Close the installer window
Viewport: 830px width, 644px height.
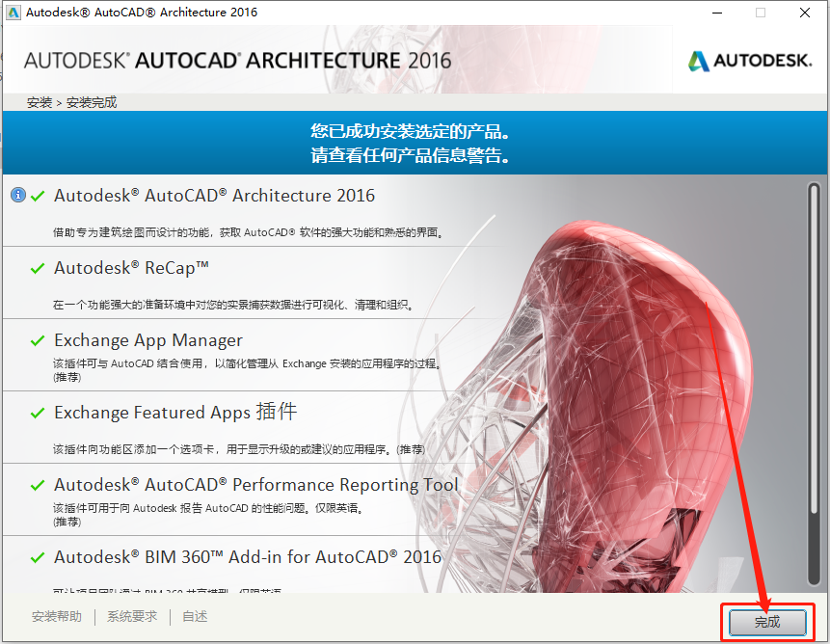click(805, 13)
